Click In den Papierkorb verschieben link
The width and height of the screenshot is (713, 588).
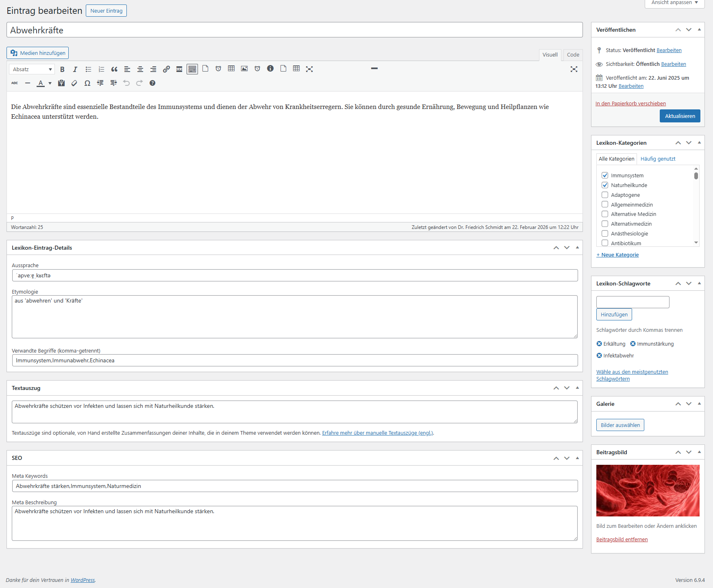(x=630, y=104)
